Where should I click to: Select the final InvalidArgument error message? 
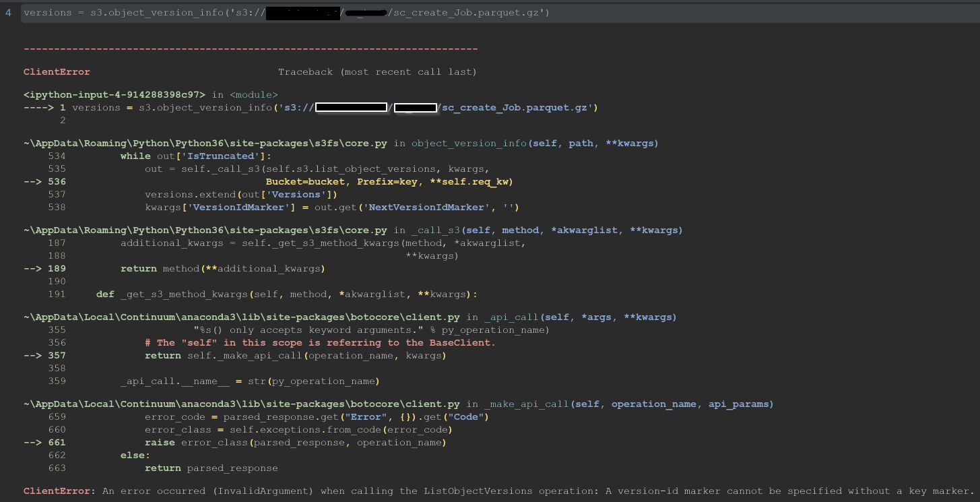(x=471, y=491)
